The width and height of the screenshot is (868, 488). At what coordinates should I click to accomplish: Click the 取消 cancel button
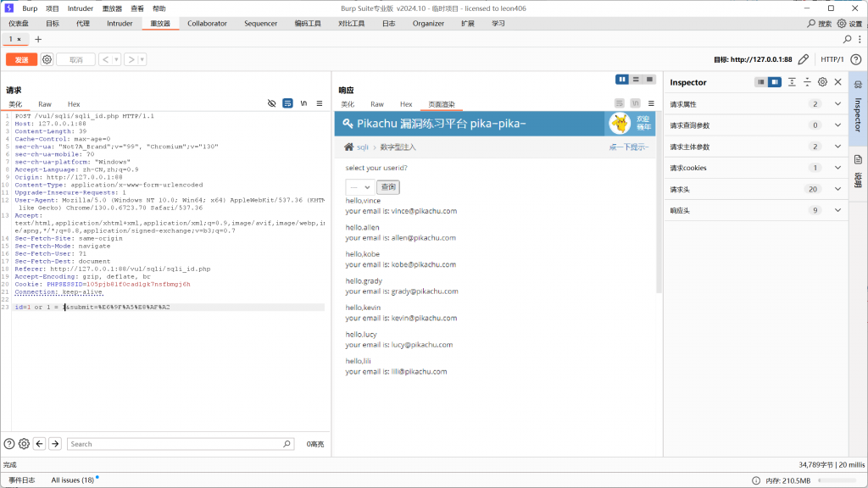pos(75,60)
